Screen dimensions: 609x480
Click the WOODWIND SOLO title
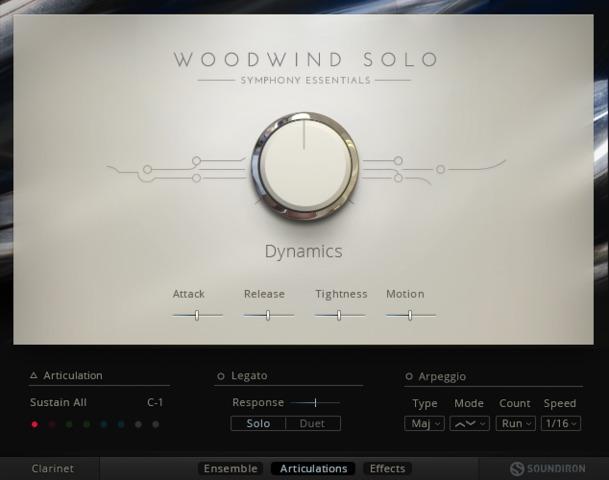point(306,59)
